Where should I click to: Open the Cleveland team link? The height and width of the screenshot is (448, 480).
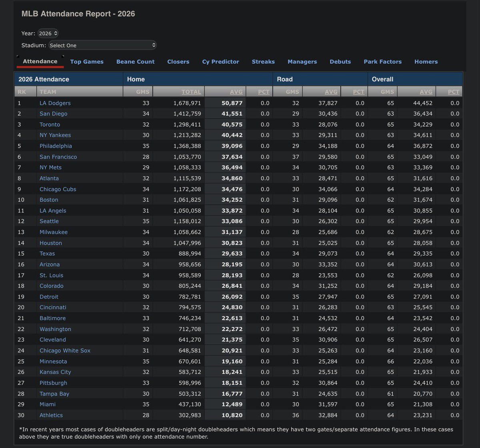click(53, 340)
